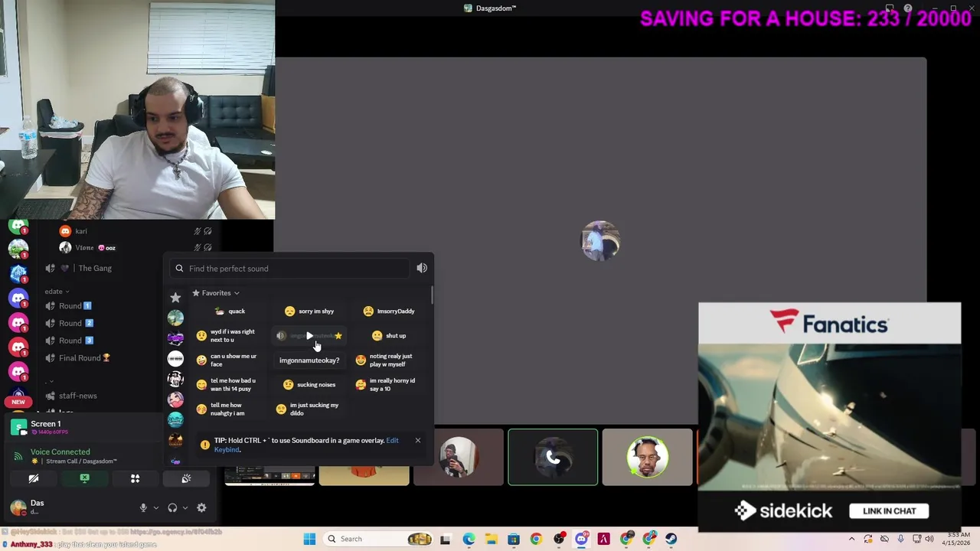Open OBS Studio from taskbar
The height and width of the screenshot is (551, 980).
(558, 539)
